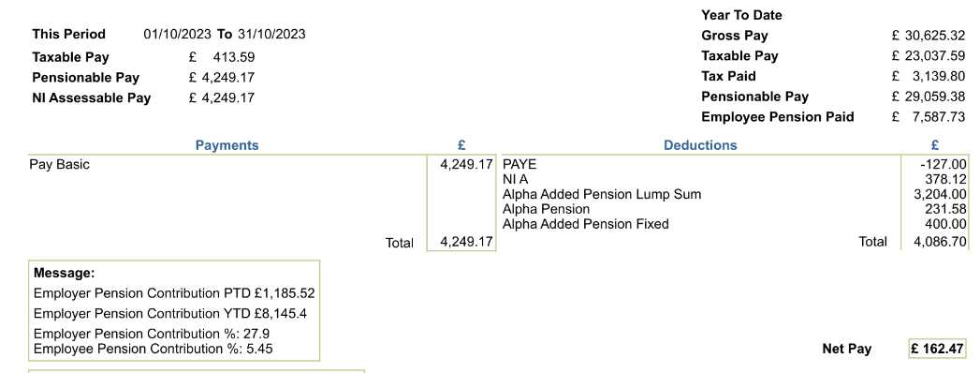Select the period start date 01/10/2023
The height and width of the screenshot is (373, 980).
point(178,34)
